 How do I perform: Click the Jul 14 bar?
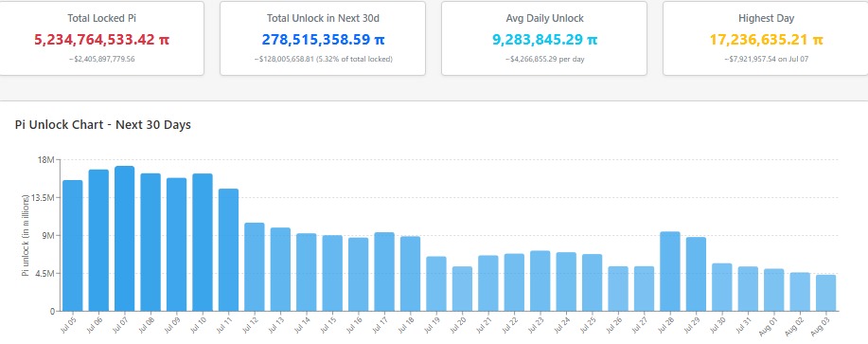pyautogui.click(x=307, y=272)
